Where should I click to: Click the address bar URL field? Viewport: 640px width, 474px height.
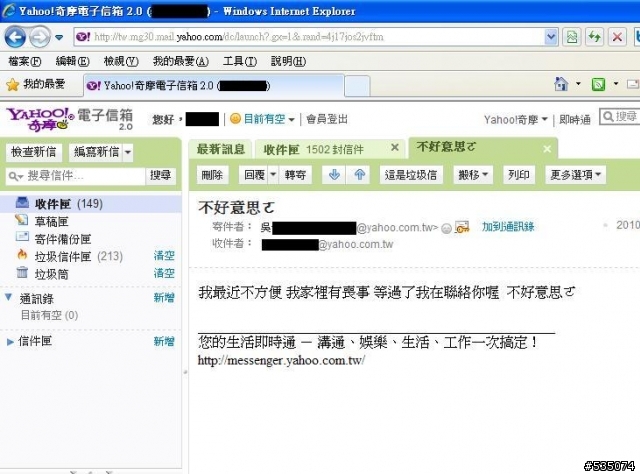coord(309,37)
